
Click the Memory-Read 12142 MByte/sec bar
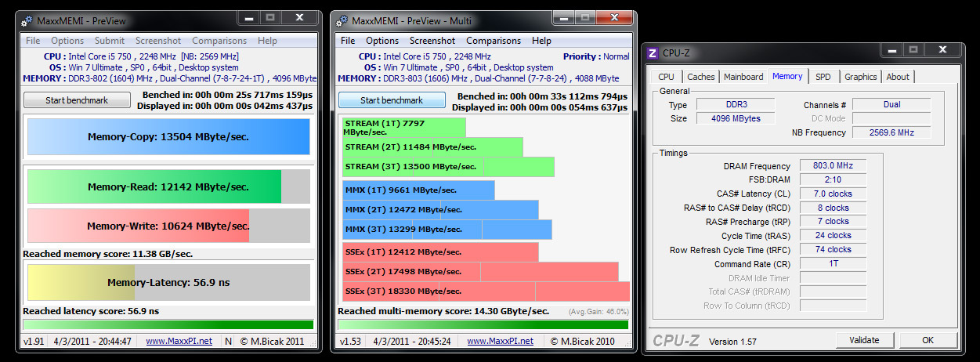[x=168, y=186]
